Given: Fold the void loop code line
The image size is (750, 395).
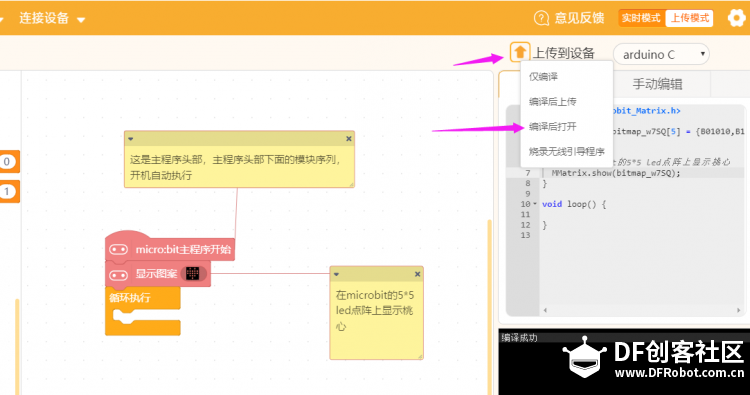Looking at the screenshot, I should tap(535, 204).
